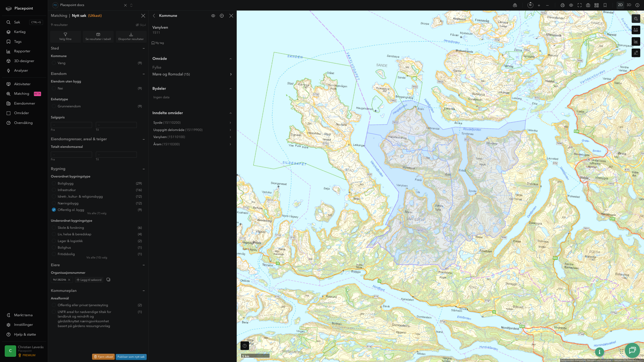
Task: Open the travel time walking tool
Action: [636, 53]
